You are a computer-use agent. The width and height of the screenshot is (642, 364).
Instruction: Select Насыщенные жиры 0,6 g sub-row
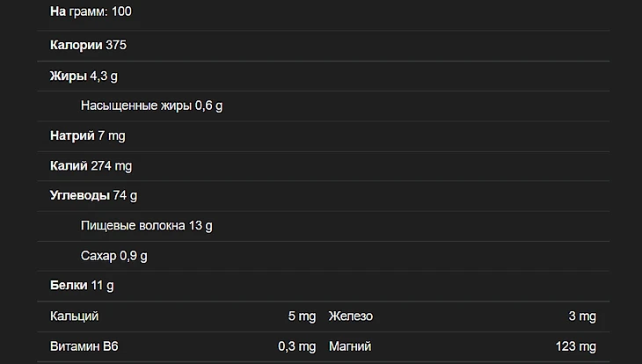[151, 106]
